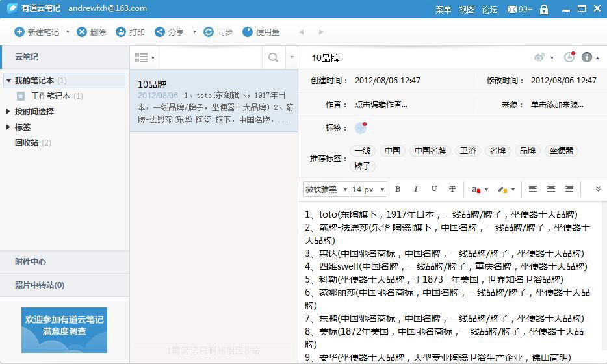Add recommended tag 牌子
The image size is (607, 364).
363,166
